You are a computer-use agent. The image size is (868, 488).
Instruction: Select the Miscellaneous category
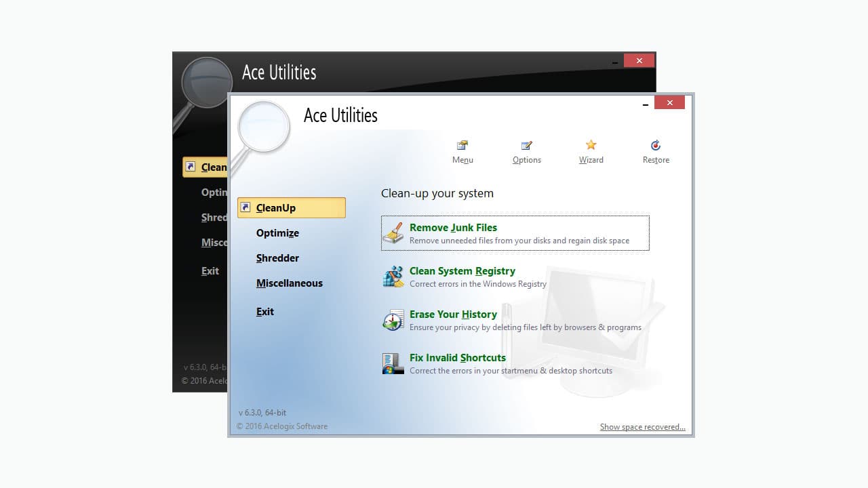[x=290, y=283]
